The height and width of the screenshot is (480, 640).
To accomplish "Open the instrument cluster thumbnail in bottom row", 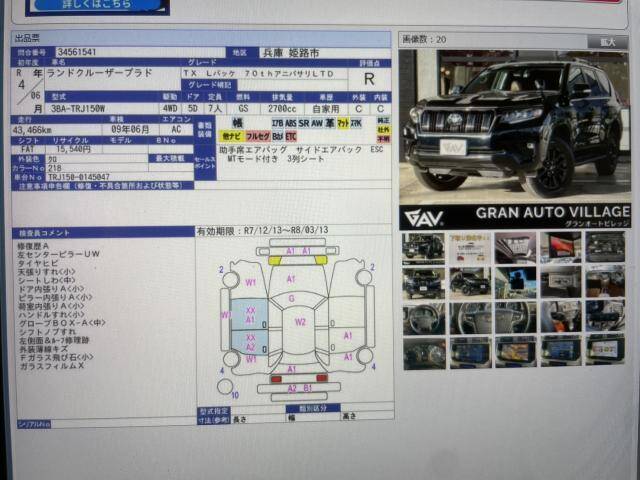I will tap(423, 353).
